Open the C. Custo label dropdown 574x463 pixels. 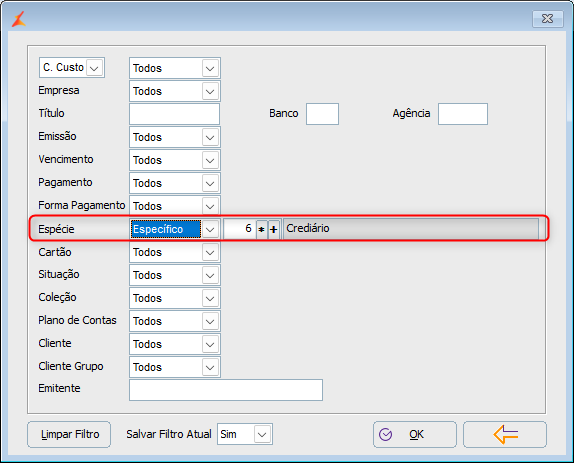(94, 68)
